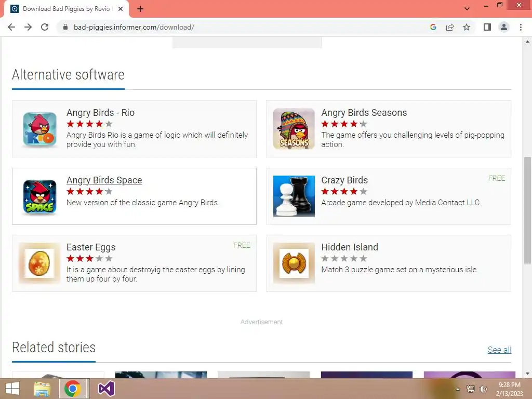Click Angry Birds Space description text
This screenshot has height=399, width=532.
point(143,203)
